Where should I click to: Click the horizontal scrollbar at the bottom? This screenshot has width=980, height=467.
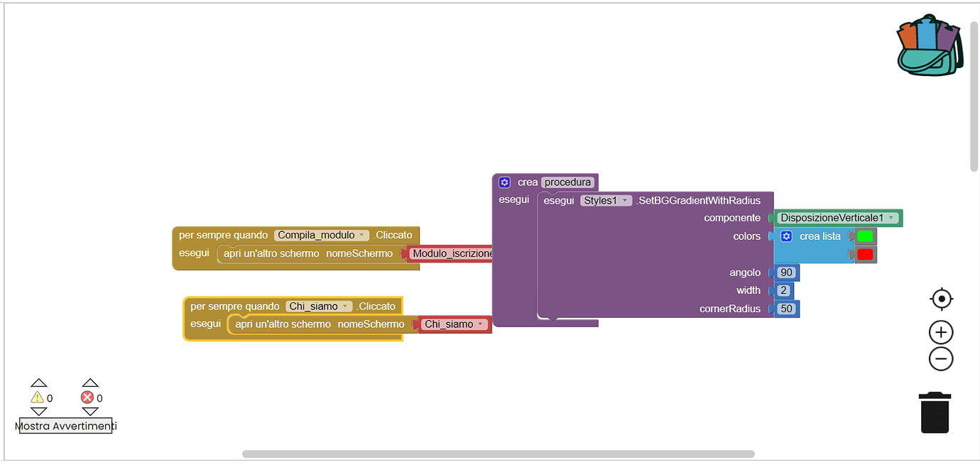pyautogui.click(x=497, y=453)
